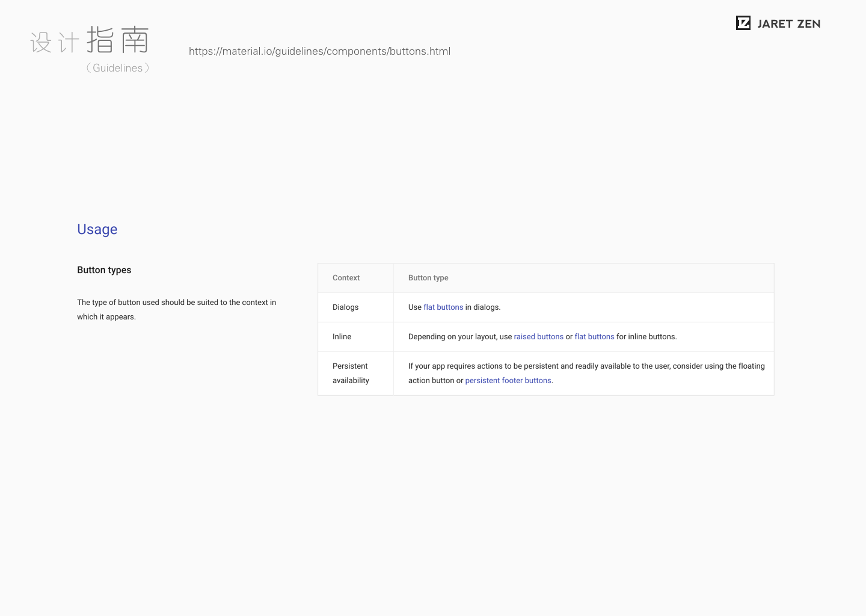Click the "(Guidelines)" subtitle text
Screen dimensions: 866x616
(x=118, y=68)
